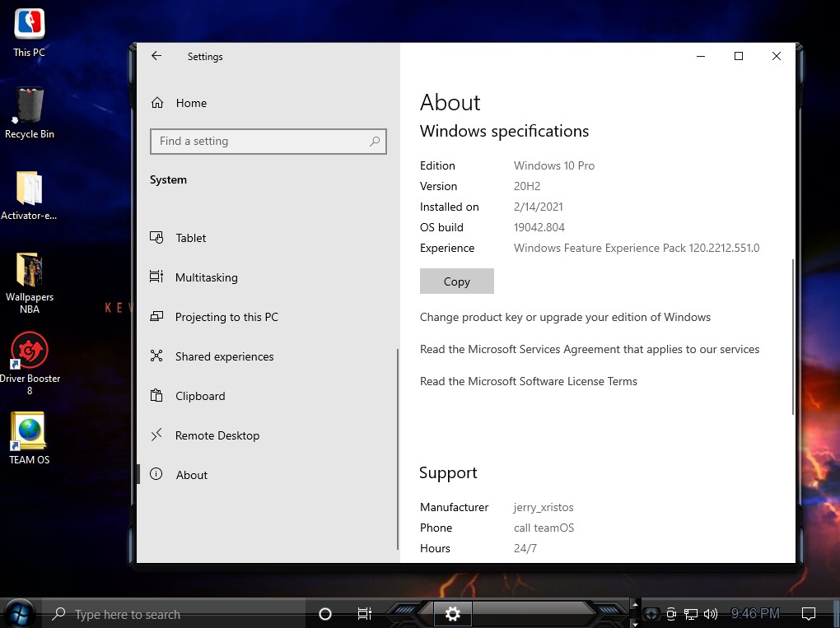Click the Windows Feature Experience Pack text
Viewport: 840px width, 628px height.
point(637,248)
